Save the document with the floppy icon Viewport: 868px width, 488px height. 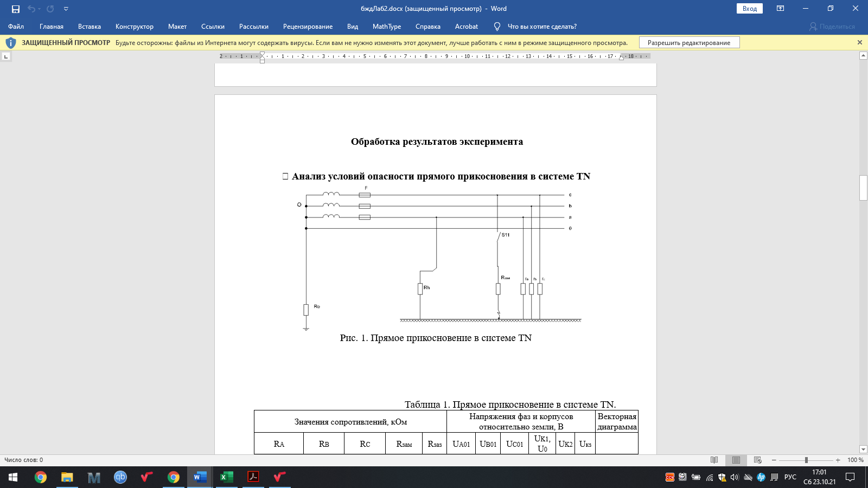pos(15,9)
